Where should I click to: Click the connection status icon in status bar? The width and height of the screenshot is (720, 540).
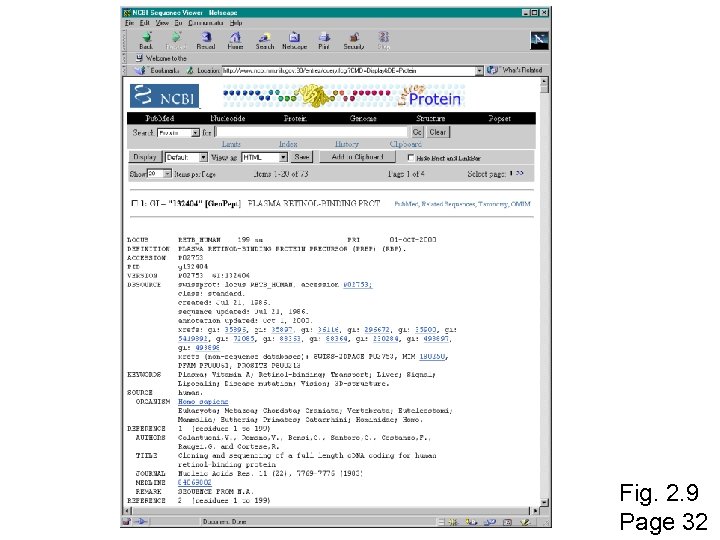[141, 522]
